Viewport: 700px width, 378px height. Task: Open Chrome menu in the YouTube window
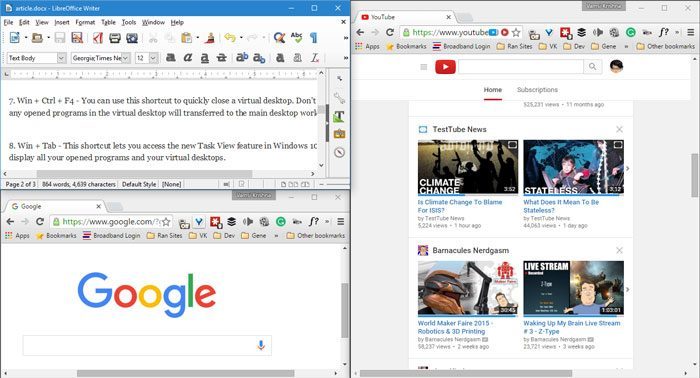690,32
